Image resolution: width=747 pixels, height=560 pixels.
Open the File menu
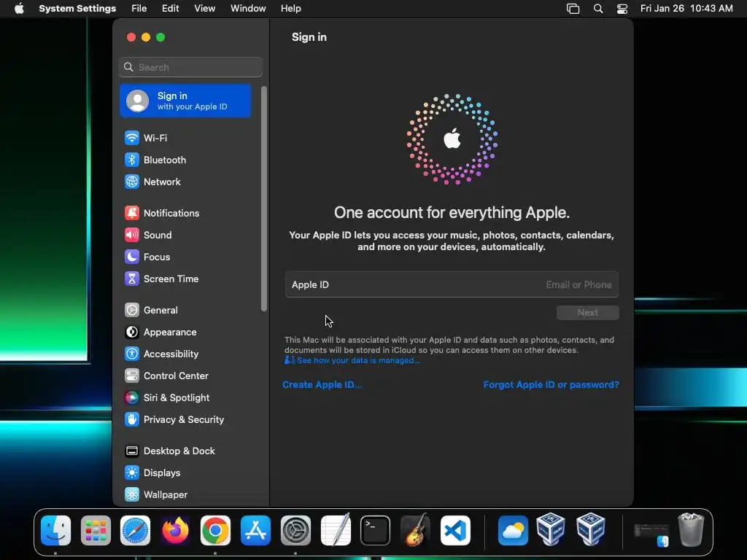[x=139, y=9]
